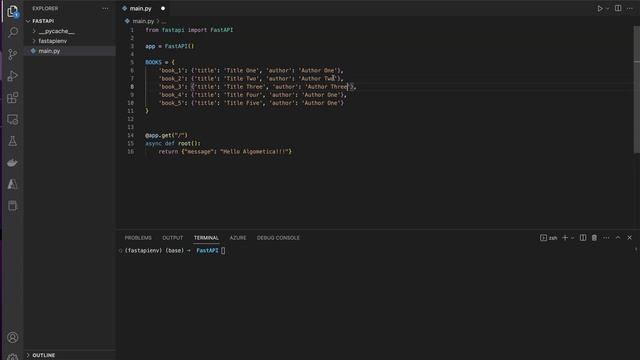Click line 1 'from fastapi import FastAPI'
The width and height of the screenshot is (640, 360).
pyautogui.click(x=189, y=30)
